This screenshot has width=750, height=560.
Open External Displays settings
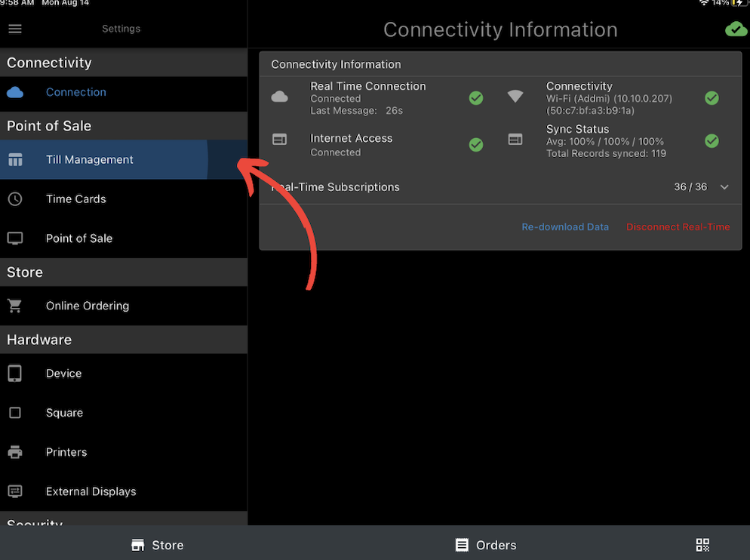click(x=124, y=491)
